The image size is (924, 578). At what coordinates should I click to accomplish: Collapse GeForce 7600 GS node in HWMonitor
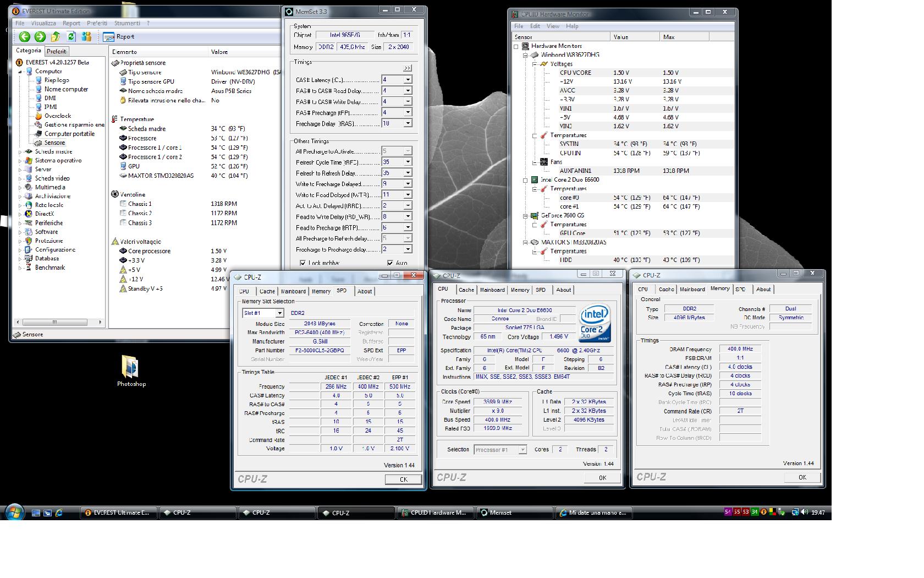pyautogui.click(x=525, y=216)
